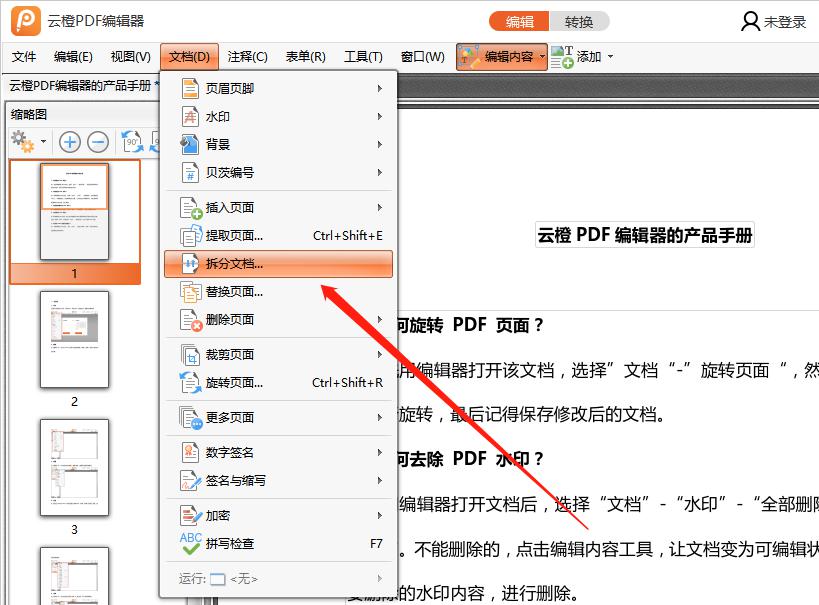Click the 拼写检查 ABC checkmark icon
819x605 pixels.
[191, 543]
